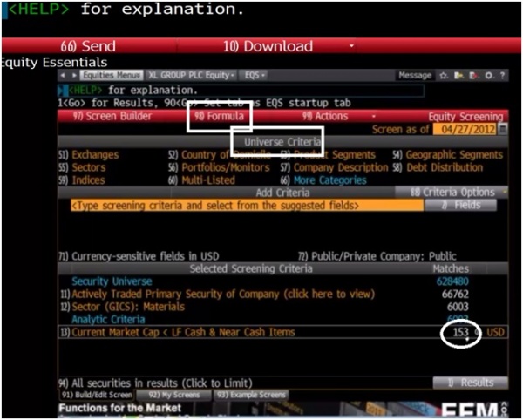
Task: Click the Security Universe row
Action: [112, 281]
